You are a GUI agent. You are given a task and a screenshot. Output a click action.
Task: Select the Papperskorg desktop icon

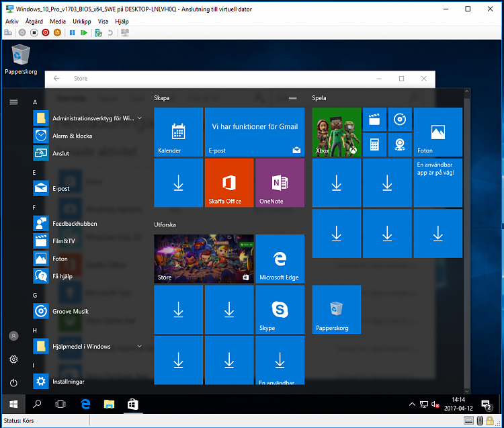click(21, 60)
